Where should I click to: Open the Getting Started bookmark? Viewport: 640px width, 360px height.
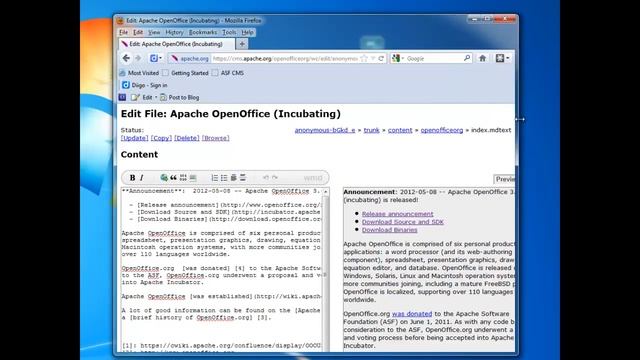(186, 73)
